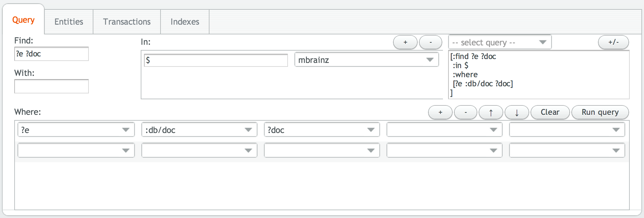Click the Find input field
This screenshot has height=218, width=644.
coord(52,54)
